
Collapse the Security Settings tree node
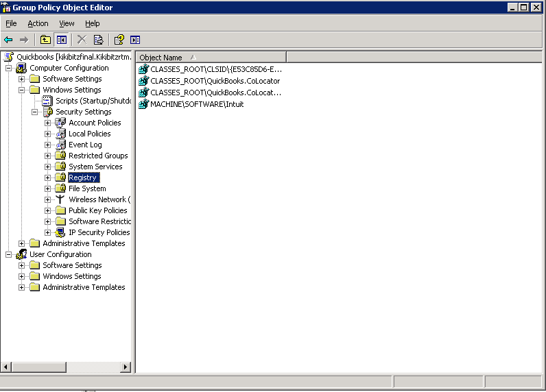[35, 112]
